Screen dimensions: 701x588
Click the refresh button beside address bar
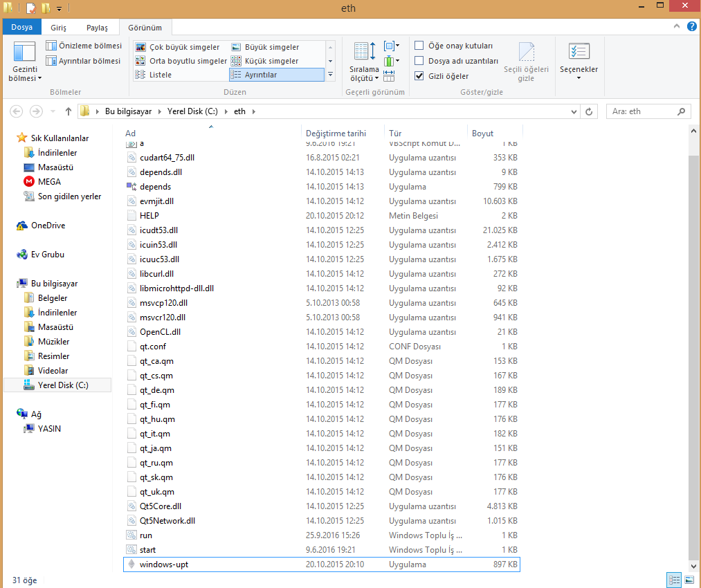(590, 111)
